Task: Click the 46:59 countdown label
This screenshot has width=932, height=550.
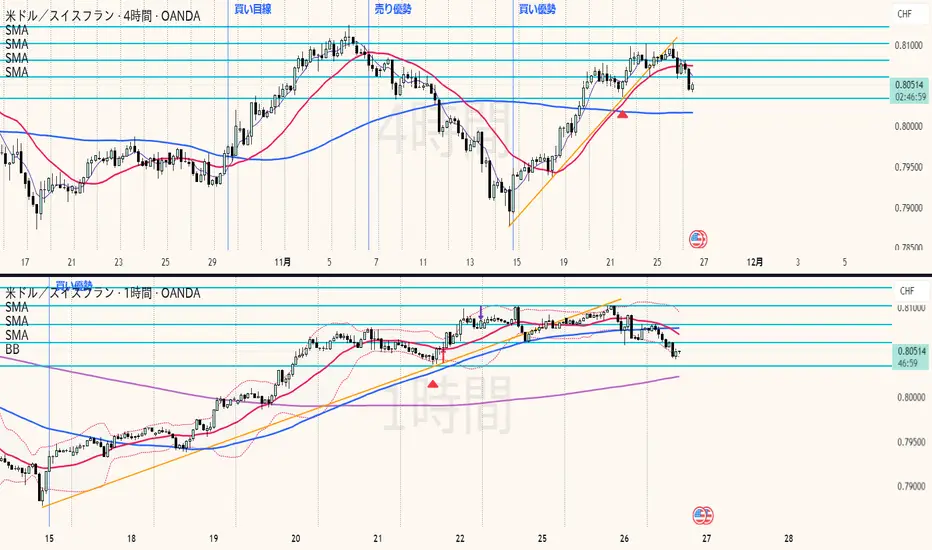Action: pos(908,363)
